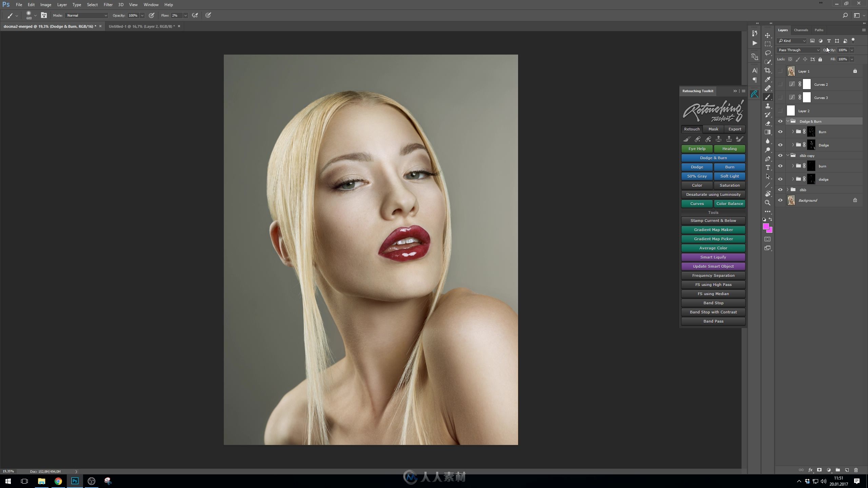Show Layer 1 visibility
868x488 pixels.
click(x=780, y=71)
